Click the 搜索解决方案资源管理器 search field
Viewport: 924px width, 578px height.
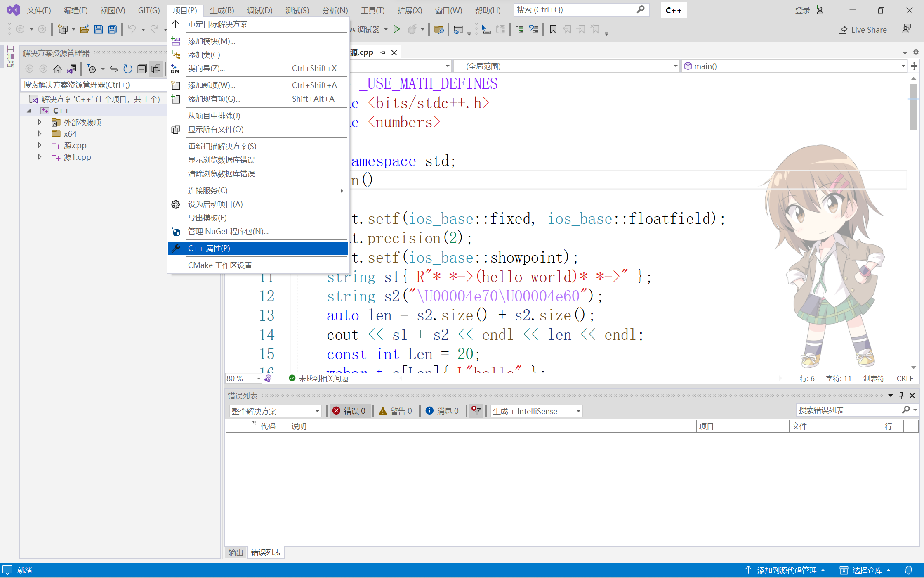coord(94,85)
